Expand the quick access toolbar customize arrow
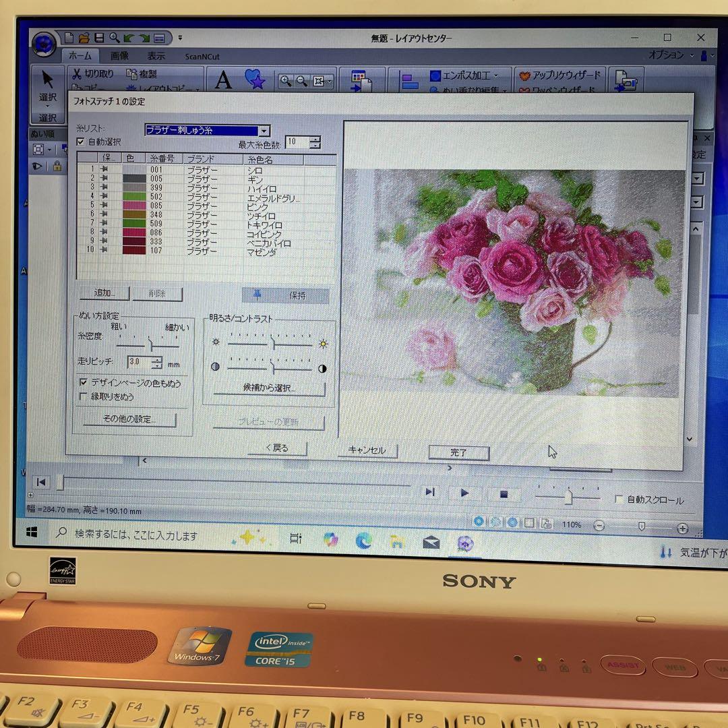Viewport: 728px width, 728px height. point(180,38)
